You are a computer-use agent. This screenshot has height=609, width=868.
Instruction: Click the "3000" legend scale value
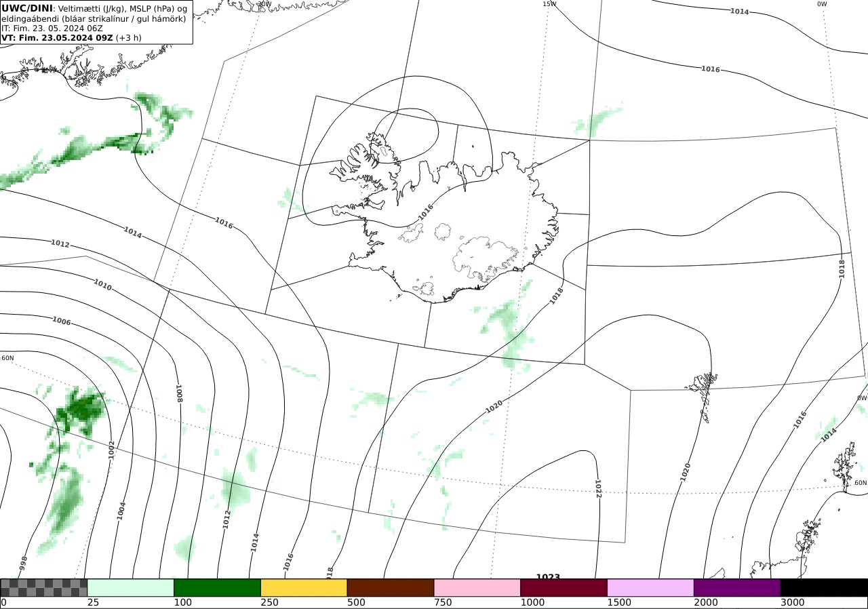tap(793, 603)
